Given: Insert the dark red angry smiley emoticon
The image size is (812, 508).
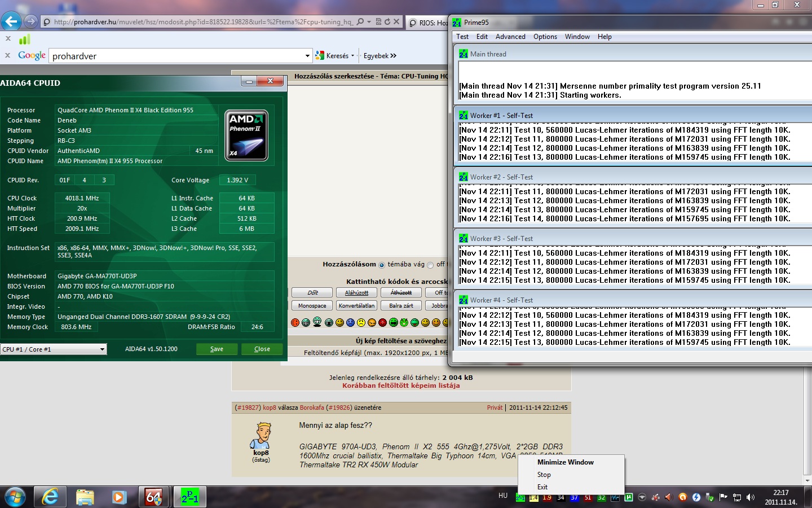Looking at the screenshot, I should [382, 322].
